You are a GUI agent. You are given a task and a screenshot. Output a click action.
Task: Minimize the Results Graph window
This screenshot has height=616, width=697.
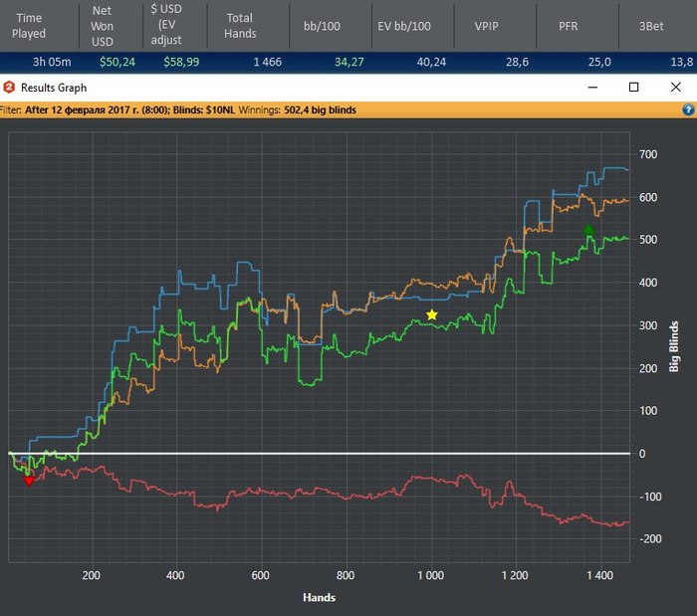[592, 87]
